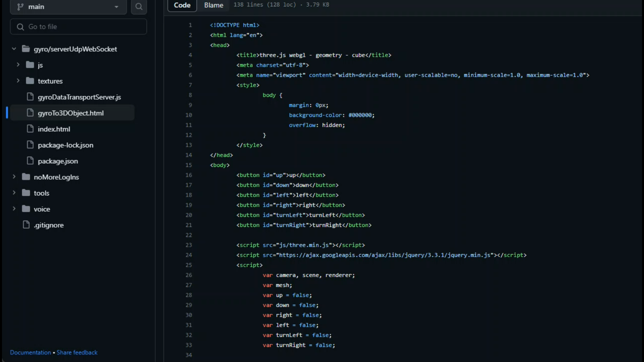Switch to the Blame tab
The width and height of the screenshot is (644, 362).
pos(213,5)
